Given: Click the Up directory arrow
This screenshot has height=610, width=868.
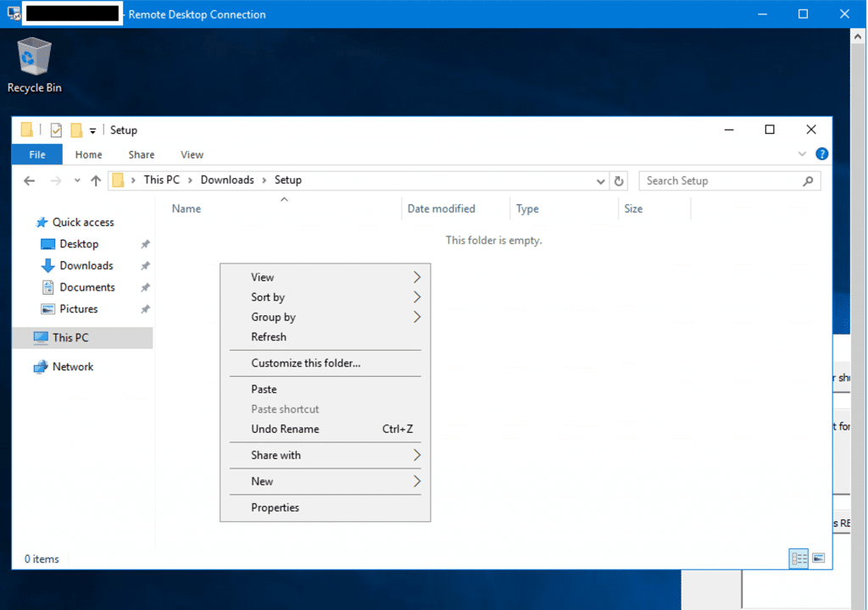Looking at the screenshot, I should coord(96,180).
